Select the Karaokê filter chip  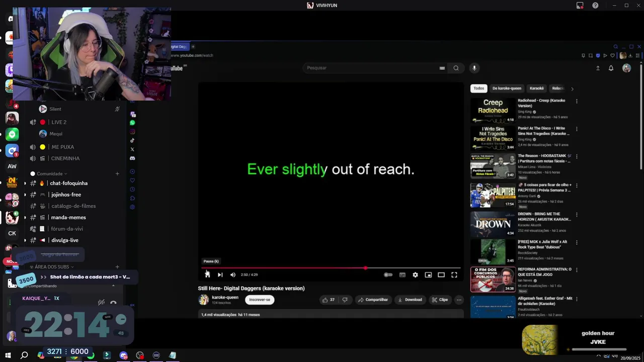pos(537,88)
